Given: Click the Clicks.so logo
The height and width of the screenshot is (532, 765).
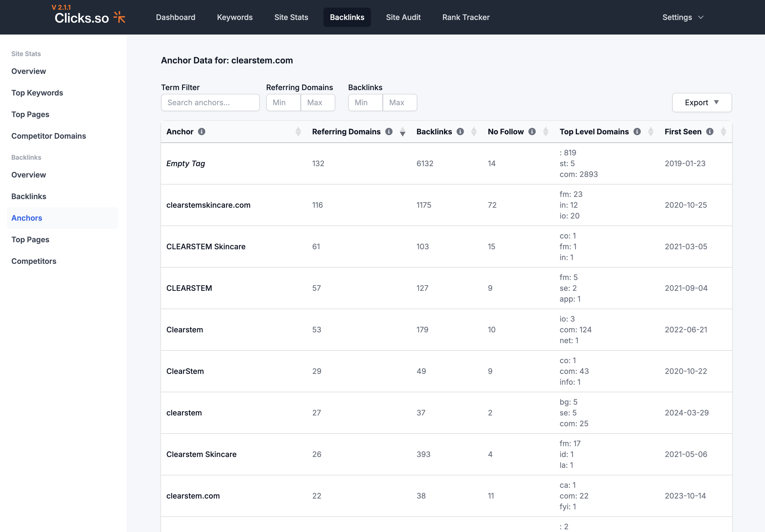Looking at the screenshot, I should (90, 18).
